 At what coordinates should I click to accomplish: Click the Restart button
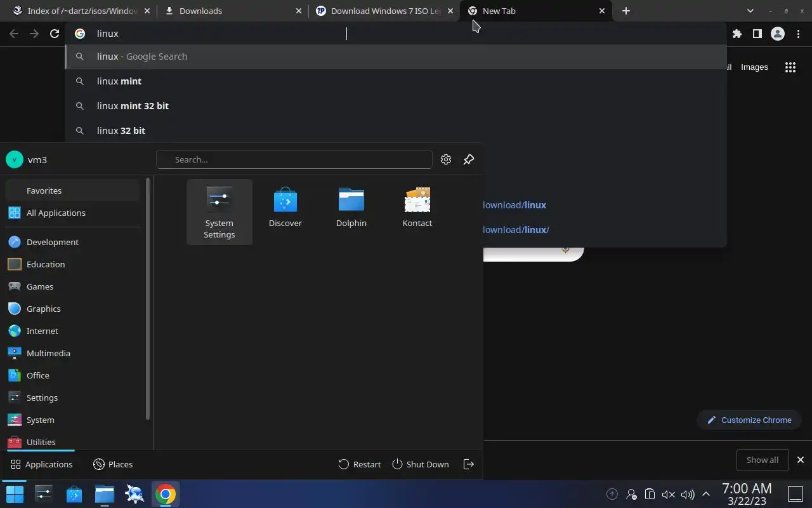pyautogui.click(x=360, y=464)
